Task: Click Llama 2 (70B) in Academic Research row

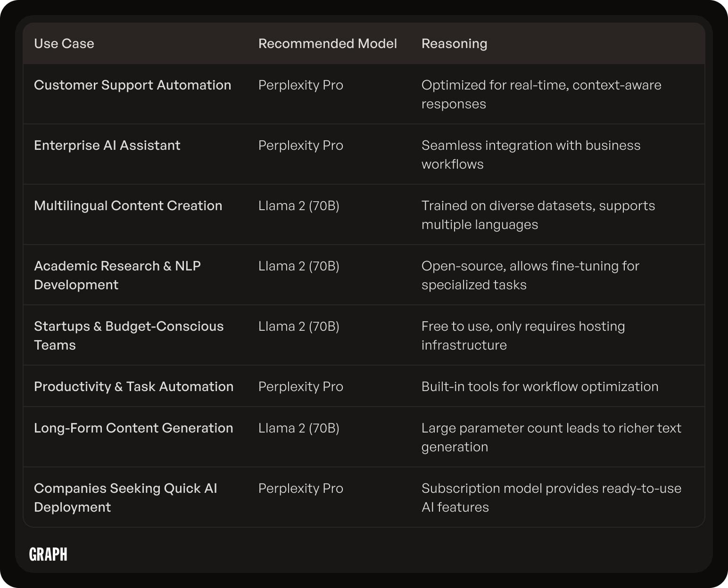Action: (x=299, y=266)
